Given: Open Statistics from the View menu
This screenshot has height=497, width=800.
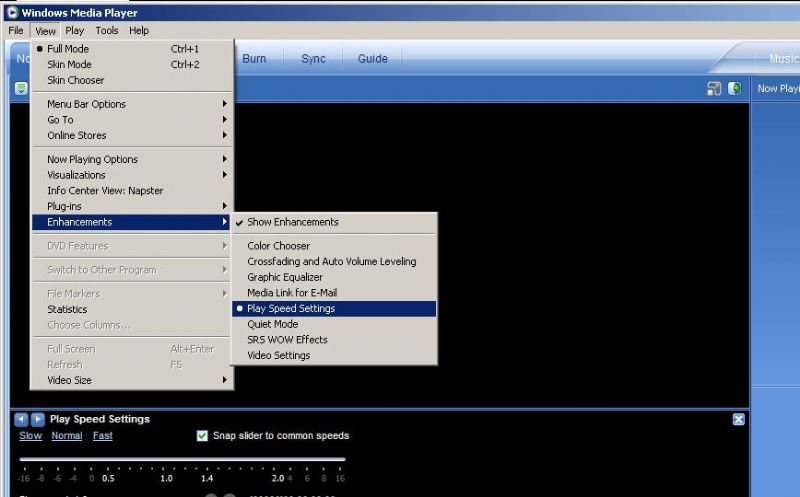Looking at the screenshot, I should pyautogui.click(x=132, y=309).
